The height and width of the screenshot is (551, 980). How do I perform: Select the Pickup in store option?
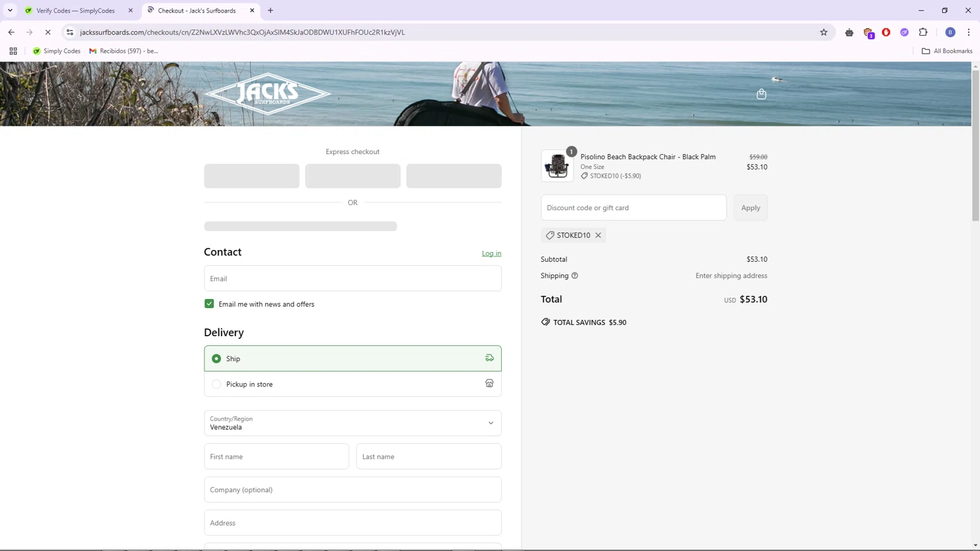(353, 384)
